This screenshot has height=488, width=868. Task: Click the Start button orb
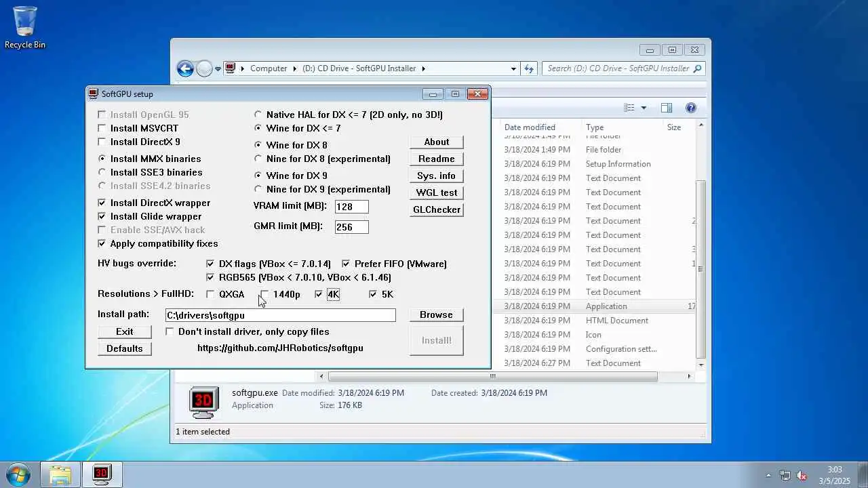(x=17, y=474)
